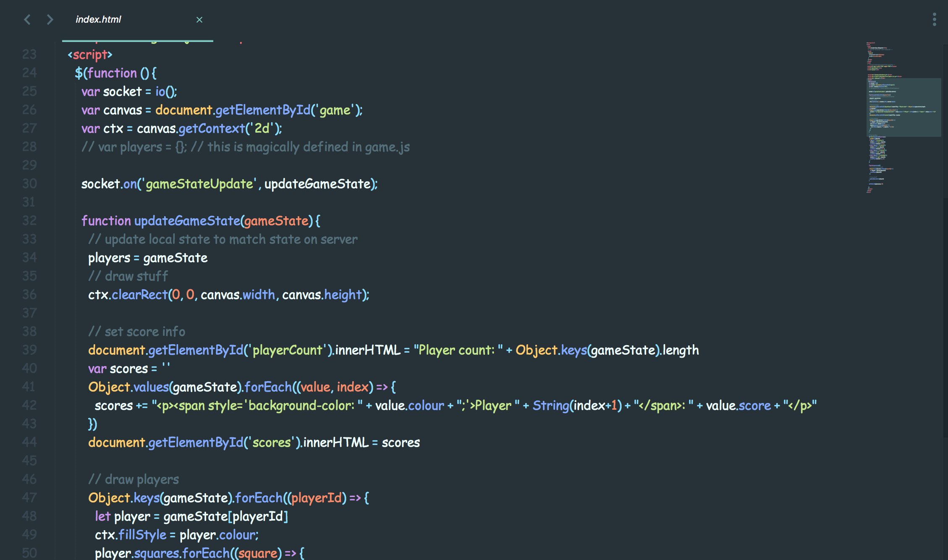
Task: Click the forward navigation arrow
Action: (50, 19)
